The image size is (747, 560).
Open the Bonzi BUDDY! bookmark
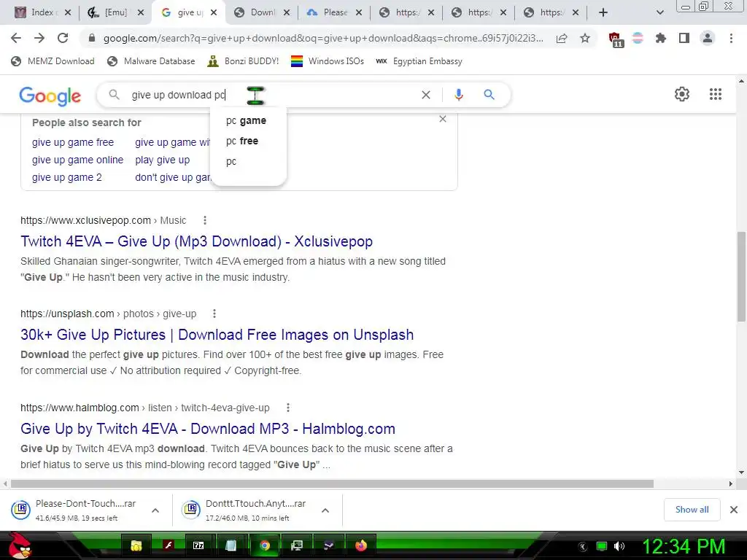(243, 61)
